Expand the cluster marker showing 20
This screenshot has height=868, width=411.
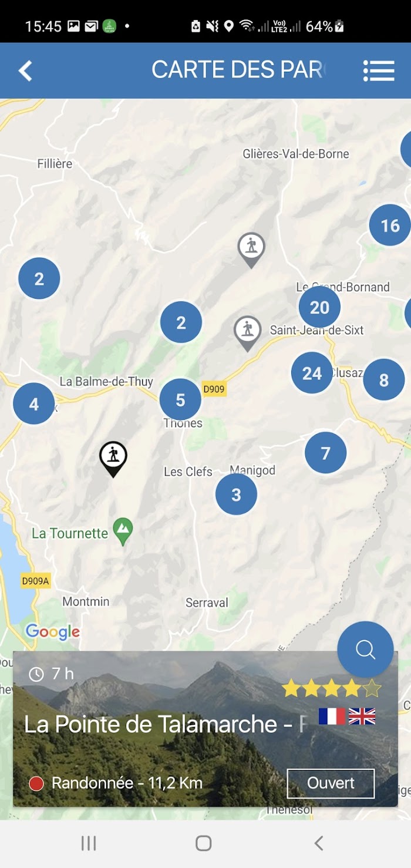pyautogui.click(x=319, y=307)
